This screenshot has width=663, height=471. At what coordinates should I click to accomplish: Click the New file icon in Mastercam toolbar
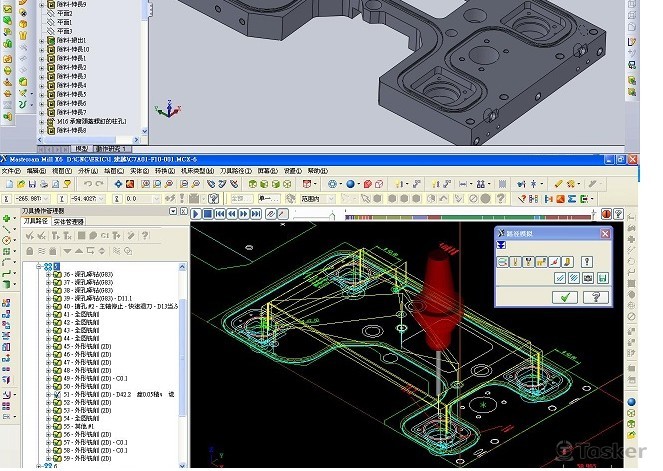point(9,184)
